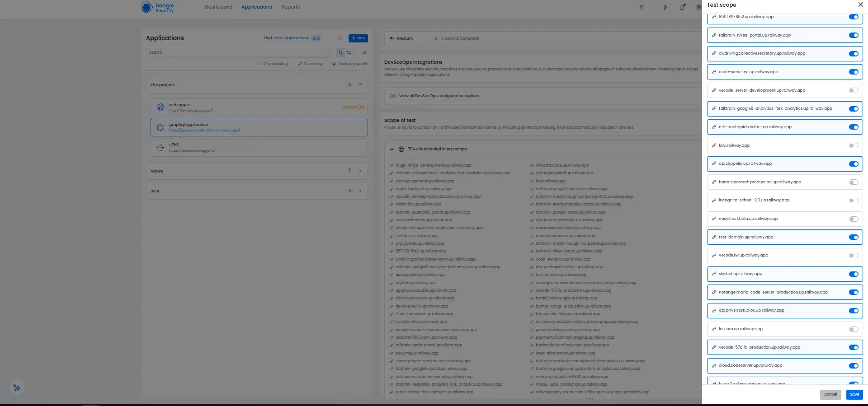Open the shopping cart icon
Viewport: 868px width, 406px height.
pos(642,7)
